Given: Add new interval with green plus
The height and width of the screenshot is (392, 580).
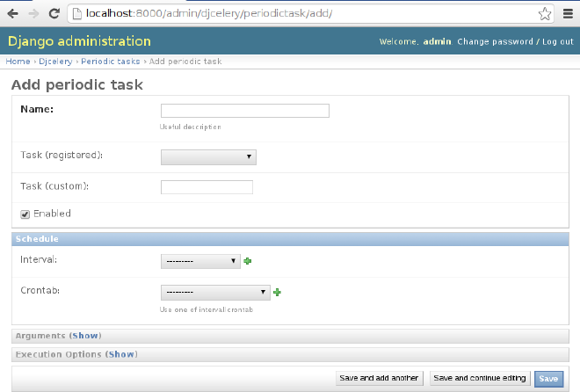Looking at the screenshot, I should point(248,261).
